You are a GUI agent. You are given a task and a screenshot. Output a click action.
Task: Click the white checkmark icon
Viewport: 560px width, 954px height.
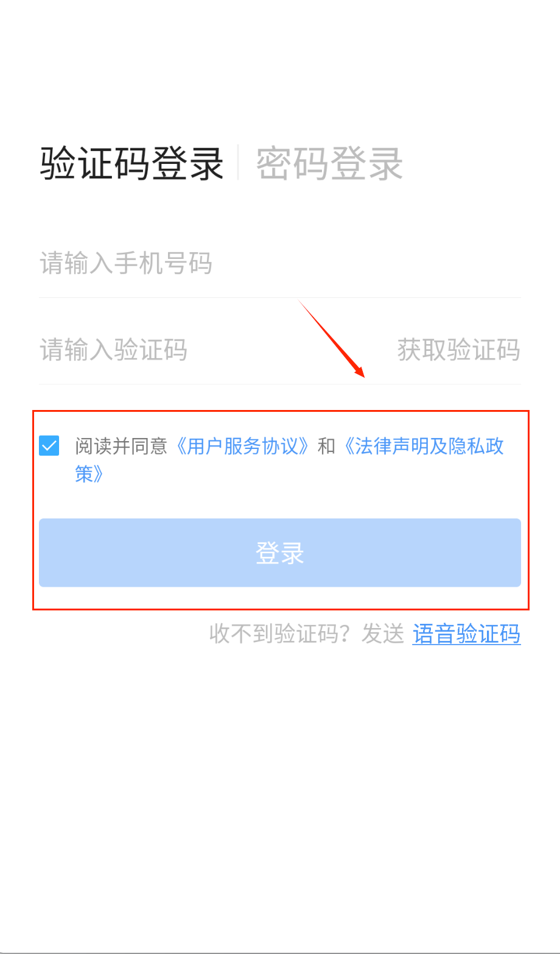pyautogui.click(x=49, y=446)
